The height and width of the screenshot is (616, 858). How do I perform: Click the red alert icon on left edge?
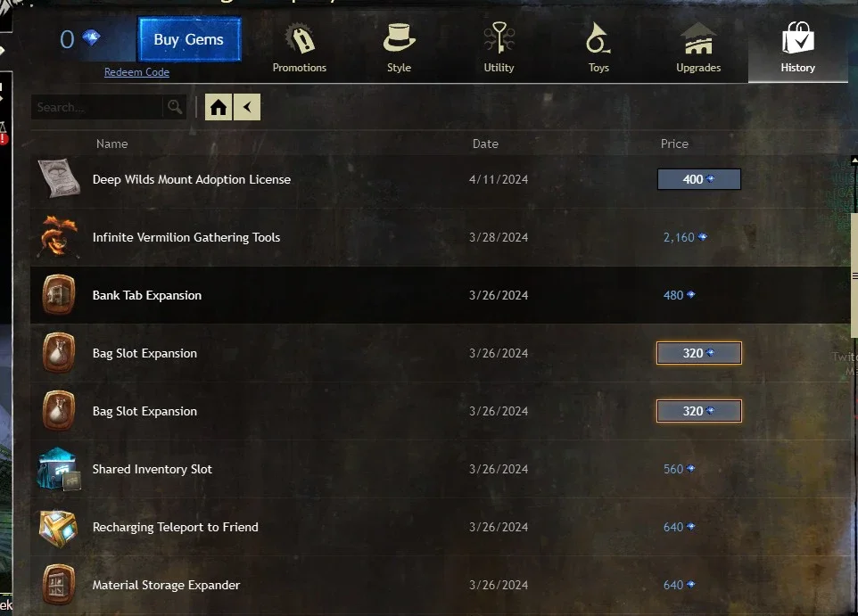click(4, 139)
